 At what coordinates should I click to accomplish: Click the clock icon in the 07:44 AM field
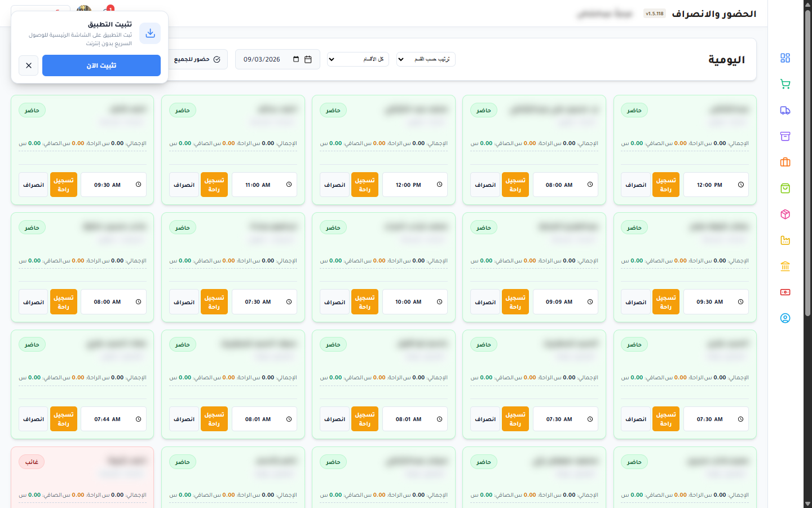(x=138, y=419)
